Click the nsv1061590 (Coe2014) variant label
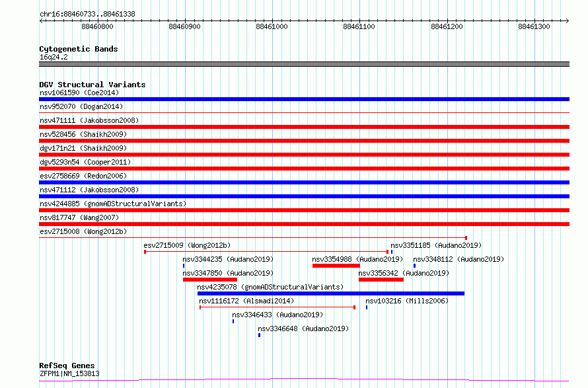The image size is (588, 388). [79, 93]
